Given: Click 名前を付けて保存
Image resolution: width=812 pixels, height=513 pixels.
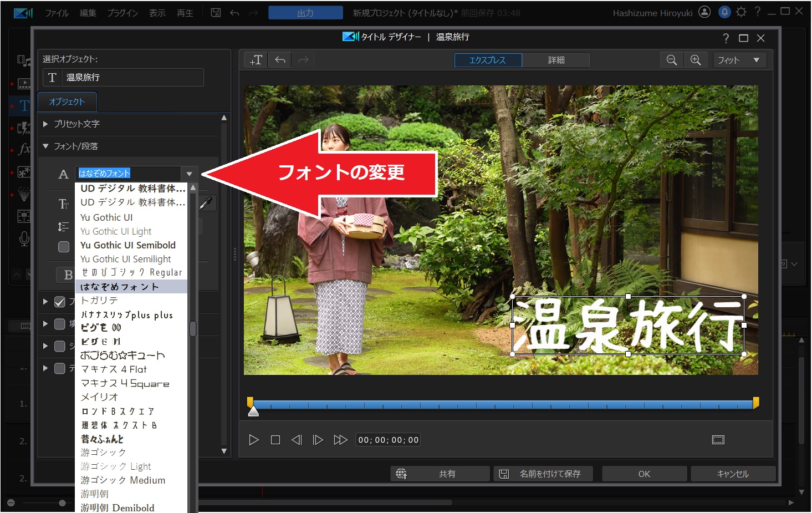Looking at the screenshot, I should [x=543, y=474].
